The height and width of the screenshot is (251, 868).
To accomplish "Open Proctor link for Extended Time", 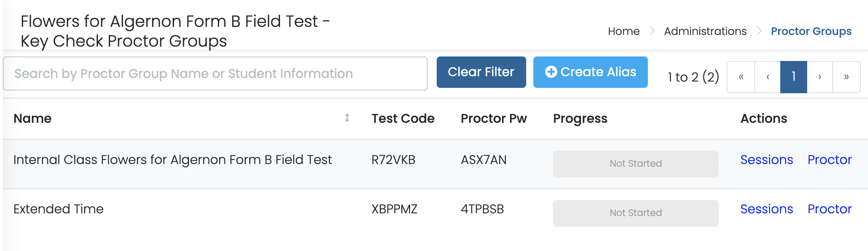I will pyautogui.click(x=830, y=209).
